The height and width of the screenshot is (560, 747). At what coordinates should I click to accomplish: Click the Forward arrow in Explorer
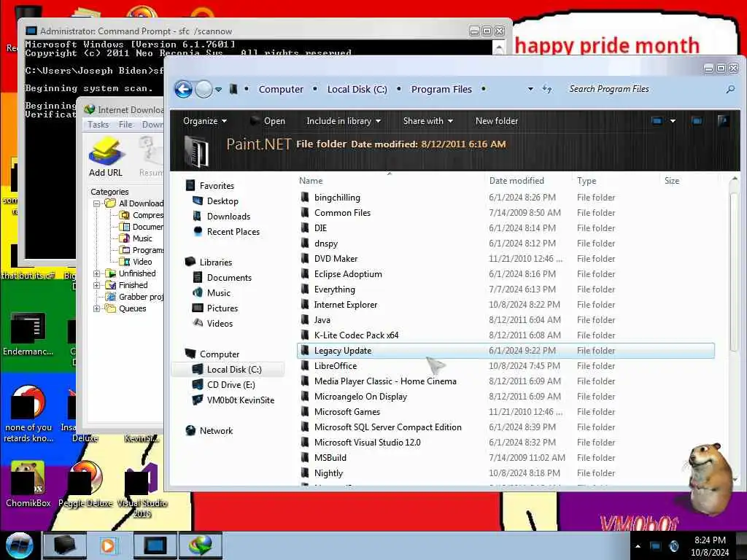point(204,89)
